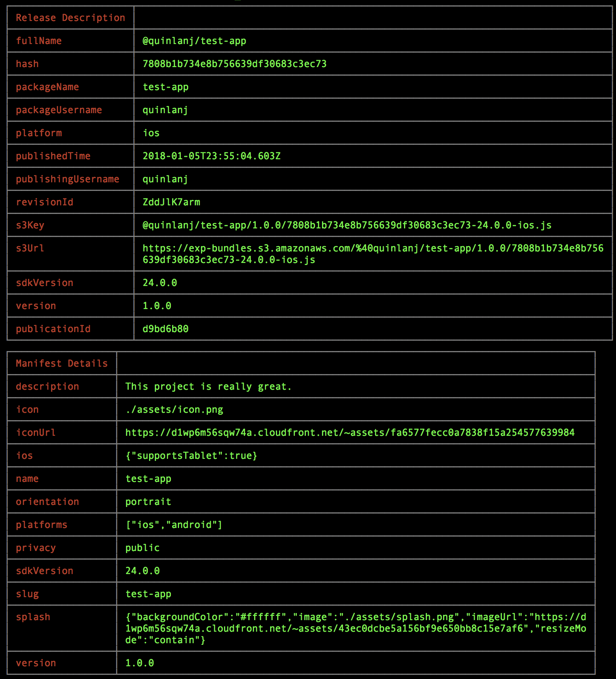
Task: Select the revisionId value ZddJlK7arm
Action: (171, 202)
